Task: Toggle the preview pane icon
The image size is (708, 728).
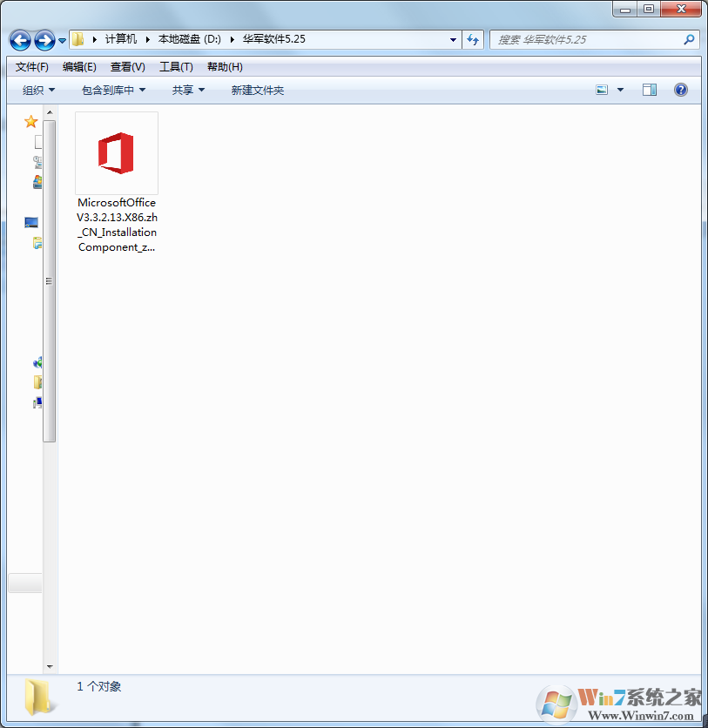Action: pos(648,89)
